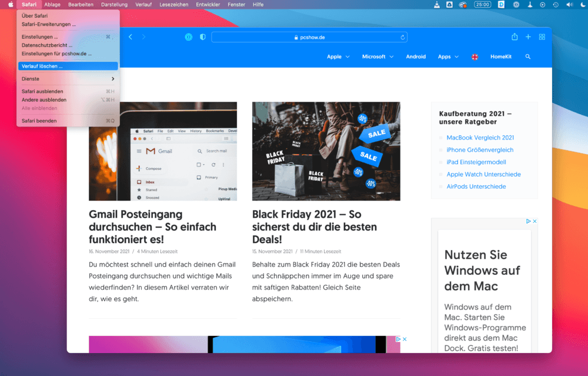Click the 25:00 timer in menu bar
The height and width of the screenshot is (376, 588).
483,5
